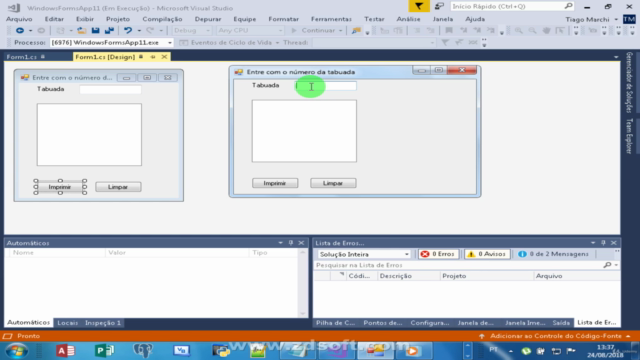Switch to the Inspeção 1 tab
This screenshot has width=640, height=360.
pyautogui.click(x=103, y=323)
